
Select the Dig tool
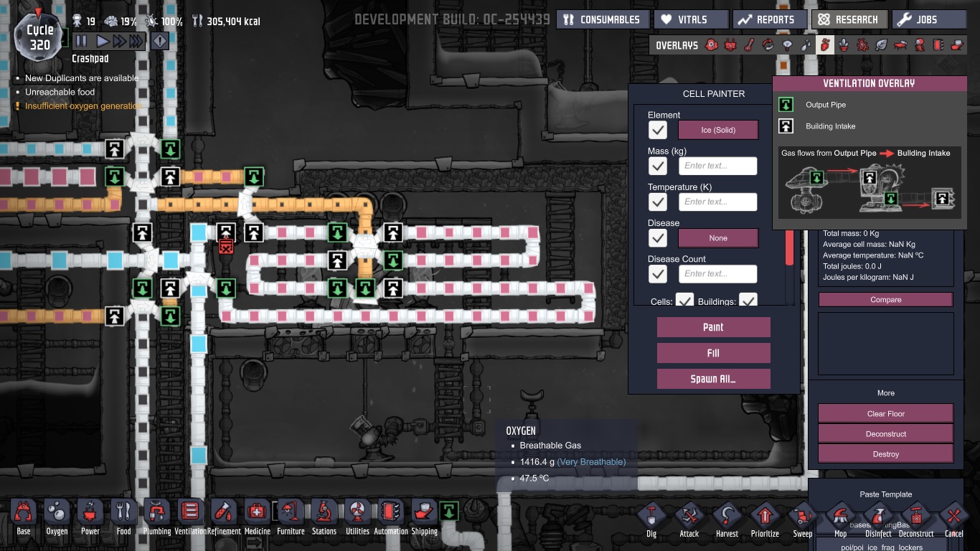(651, 519)
